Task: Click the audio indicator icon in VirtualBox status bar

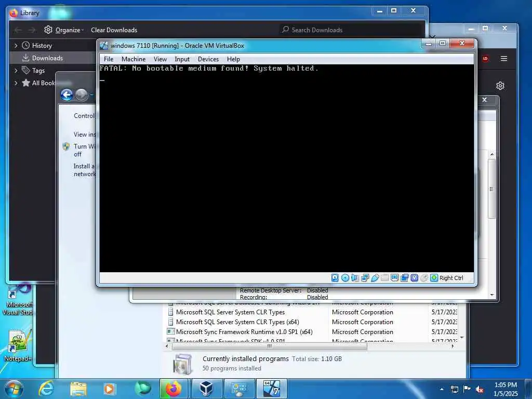Action: 355,278
